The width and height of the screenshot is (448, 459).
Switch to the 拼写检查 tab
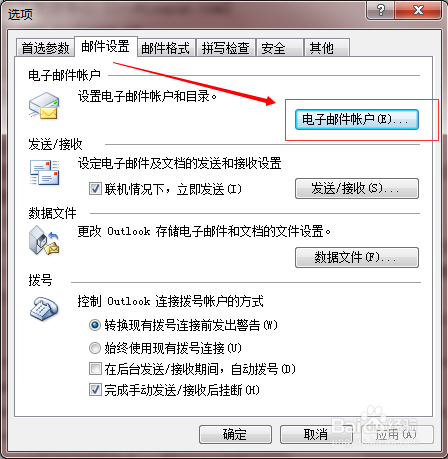click(226, 48)
